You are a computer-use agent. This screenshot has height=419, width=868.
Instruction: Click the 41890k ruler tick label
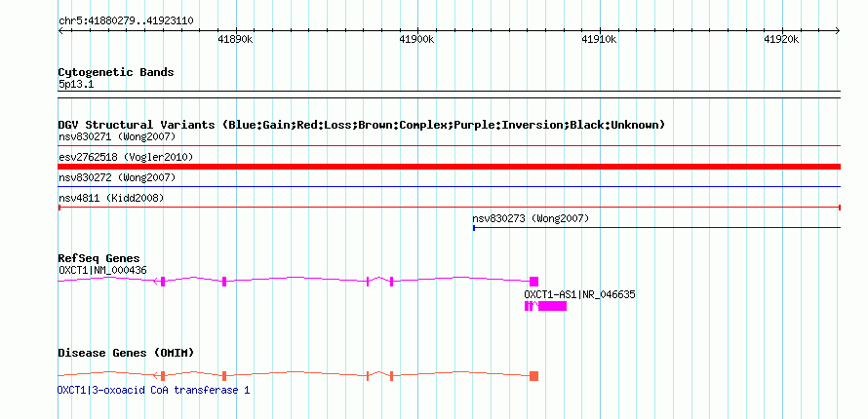tap(236, 39)
